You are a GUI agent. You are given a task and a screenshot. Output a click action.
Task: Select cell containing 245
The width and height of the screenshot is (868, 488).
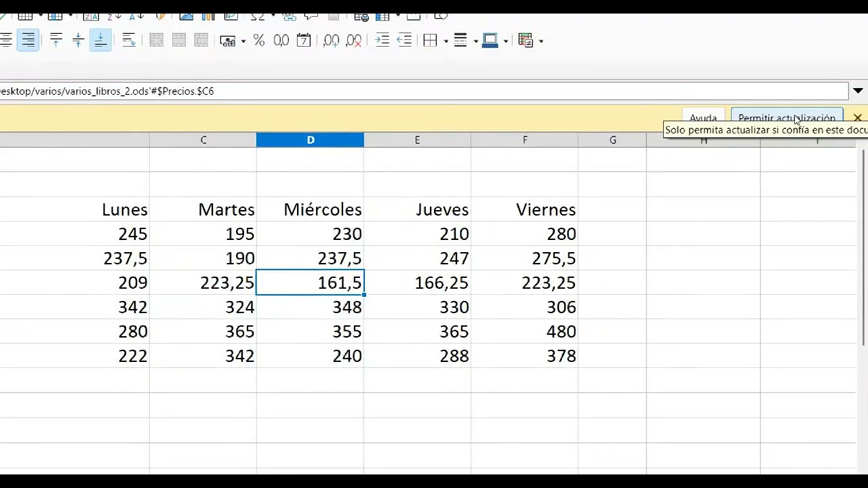point(75,234)
